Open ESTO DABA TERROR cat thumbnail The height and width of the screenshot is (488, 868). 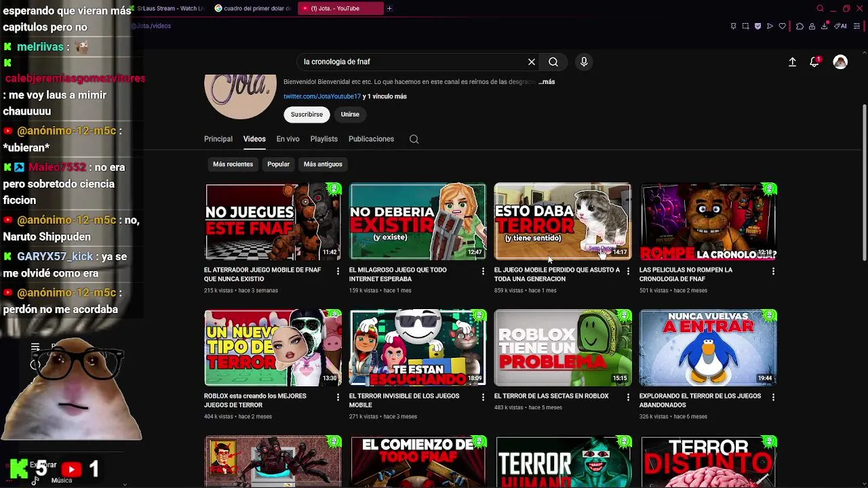tap(563, 222)
